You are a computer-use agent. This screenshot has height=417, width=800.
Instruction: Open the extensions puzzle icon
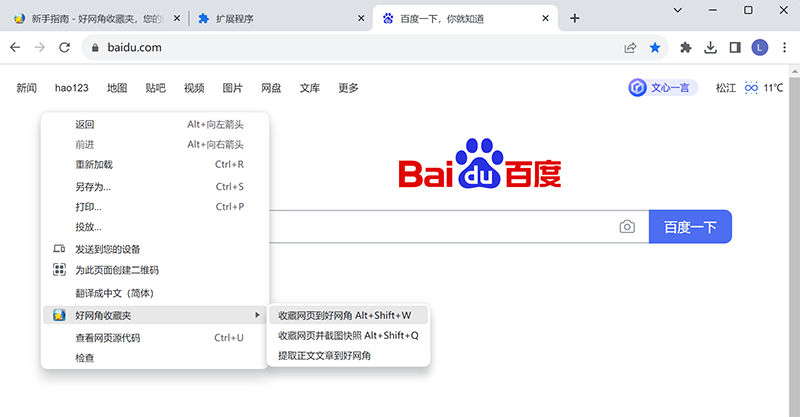pos(686,47)
